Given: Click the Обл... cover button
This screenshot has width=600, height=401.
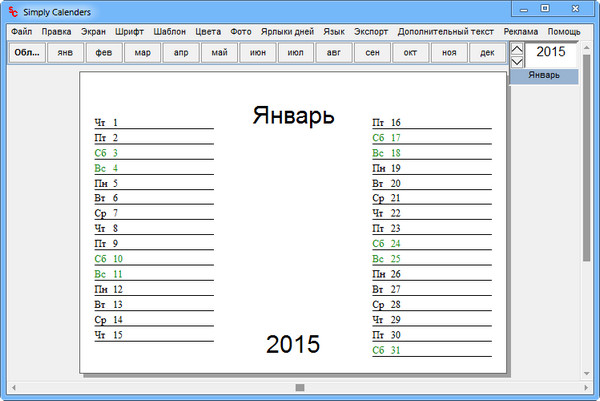Looking at the screenshot, I should (27, 53).
